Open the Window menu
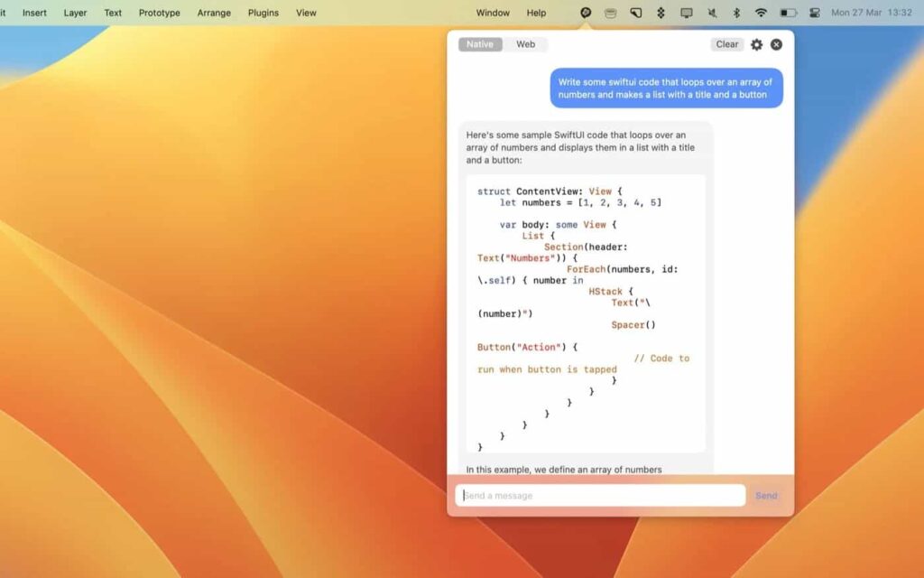 pyautogui.click(x=493, y=13)
